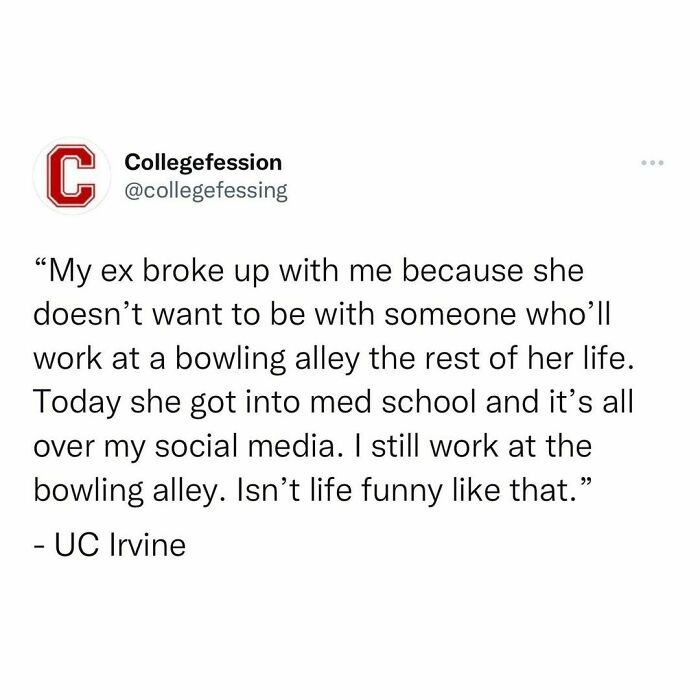Visit the @collegefessing handle link
Viewport: 700px width, 700px height.
tap(206, 191)
